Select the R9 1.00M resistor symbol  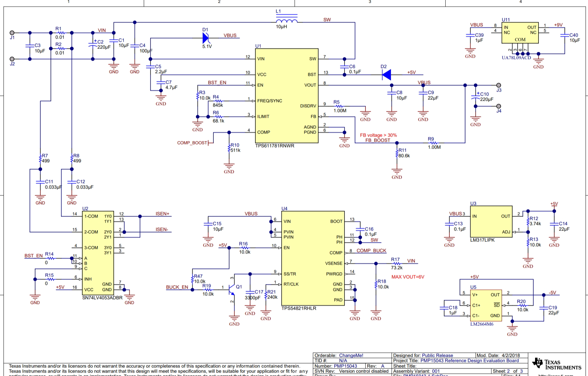(x=433, y=143)
